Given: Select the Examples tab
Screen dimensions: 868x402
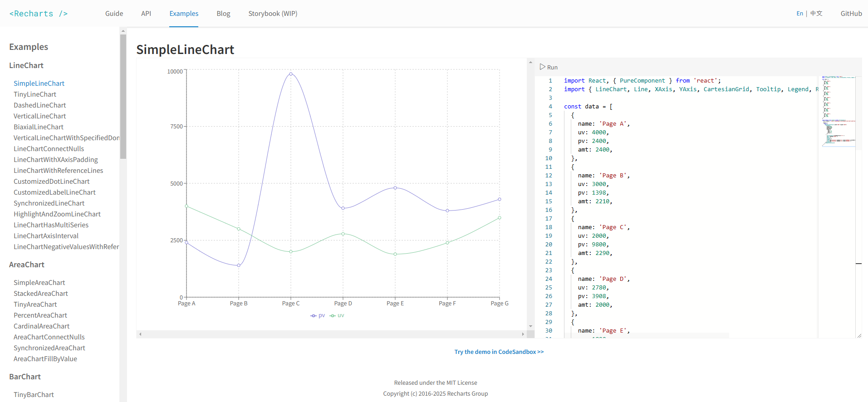Looking at the screenshot, I should pyautogui.click(x=184, y=14).
